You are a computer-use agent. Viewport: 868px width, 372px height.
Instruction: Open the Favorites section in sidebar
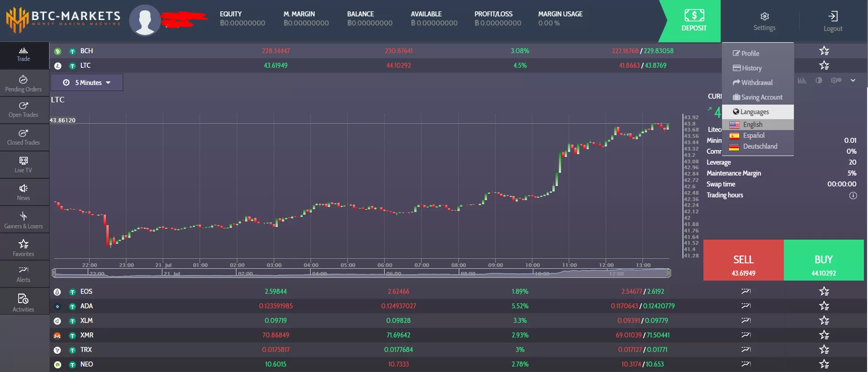coord(24,247)
